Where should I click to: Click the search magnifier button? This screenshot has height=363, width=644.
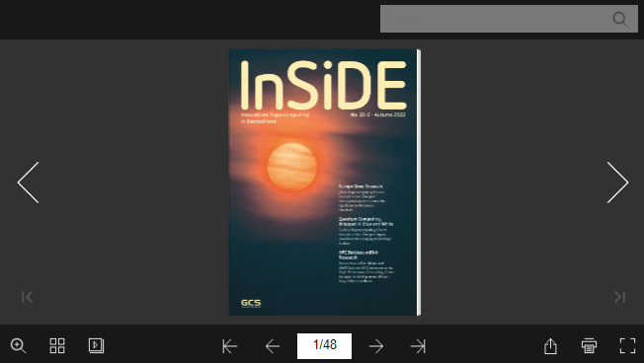(x=620, y=19)
